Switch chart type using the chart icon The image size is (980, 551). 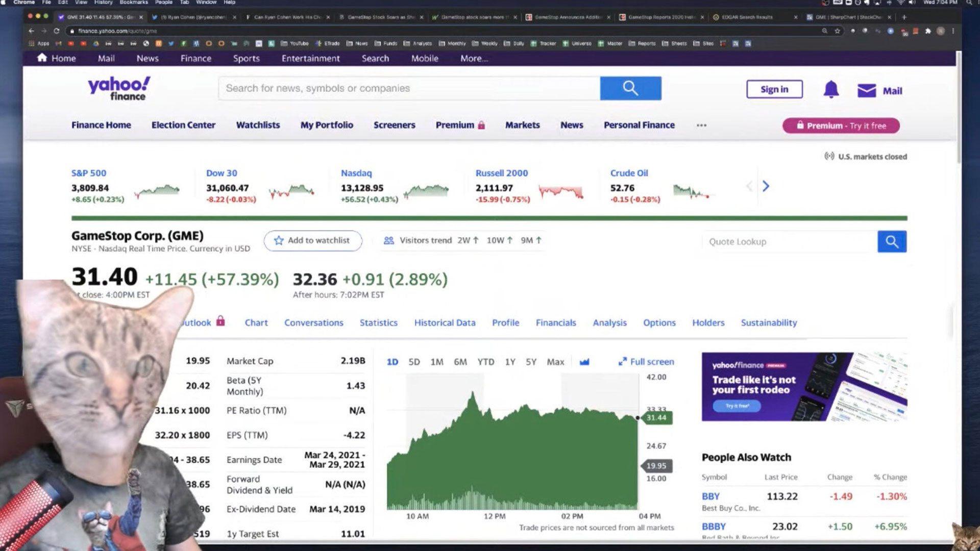click(x=584, y=362)
